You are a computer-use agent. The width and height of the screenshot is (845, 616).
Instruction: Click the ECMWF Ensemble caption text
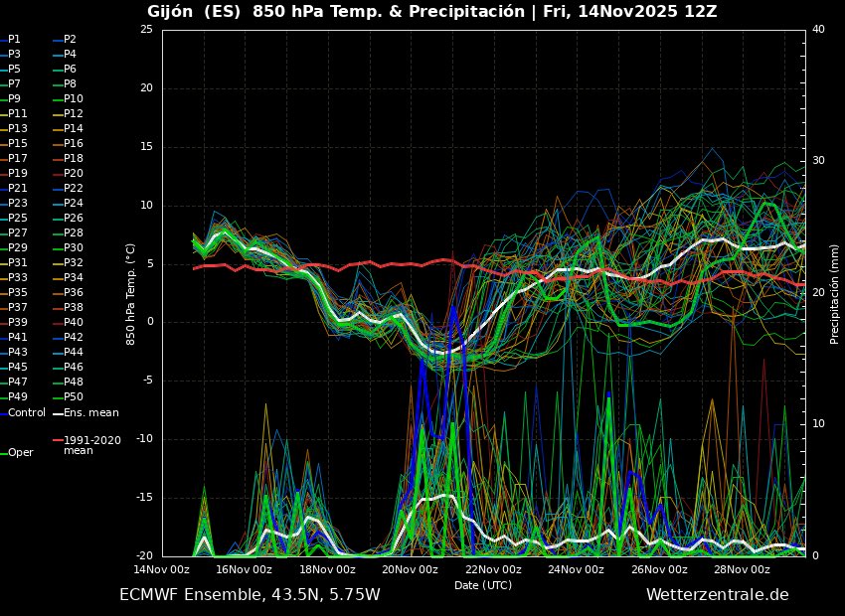click(250, 593)
